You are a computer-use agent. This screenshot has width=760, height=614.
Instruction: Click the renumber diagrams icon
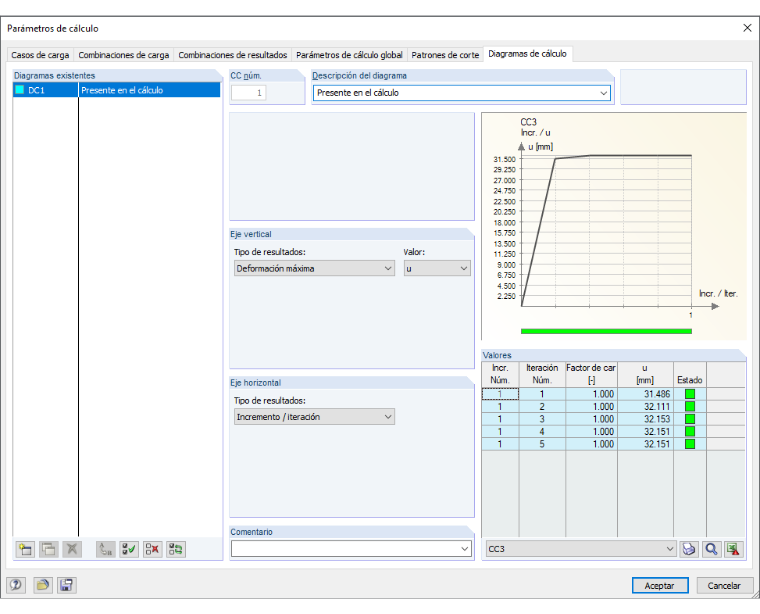click(105, 549)
